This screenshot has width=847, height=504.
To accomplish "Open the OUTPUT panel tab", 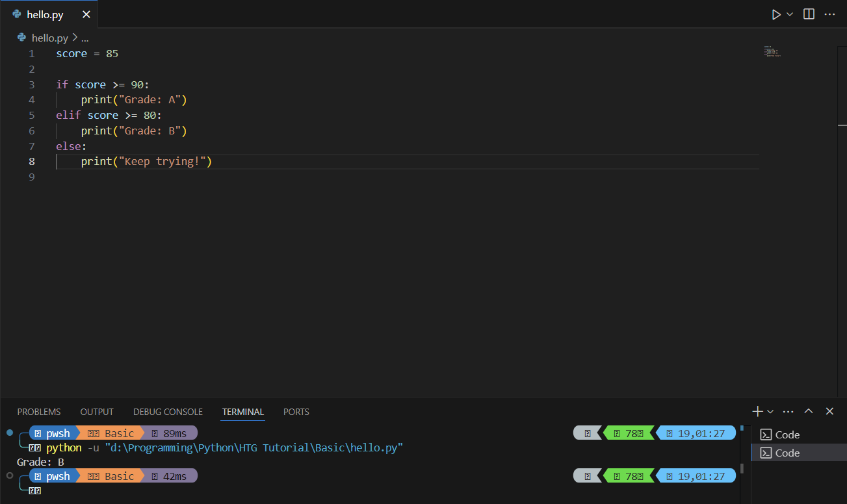I will (97, 412).
